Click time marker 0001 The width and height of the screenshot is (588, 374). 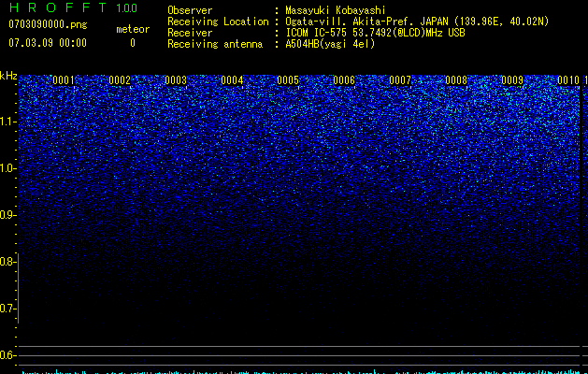tap(64, 80)
